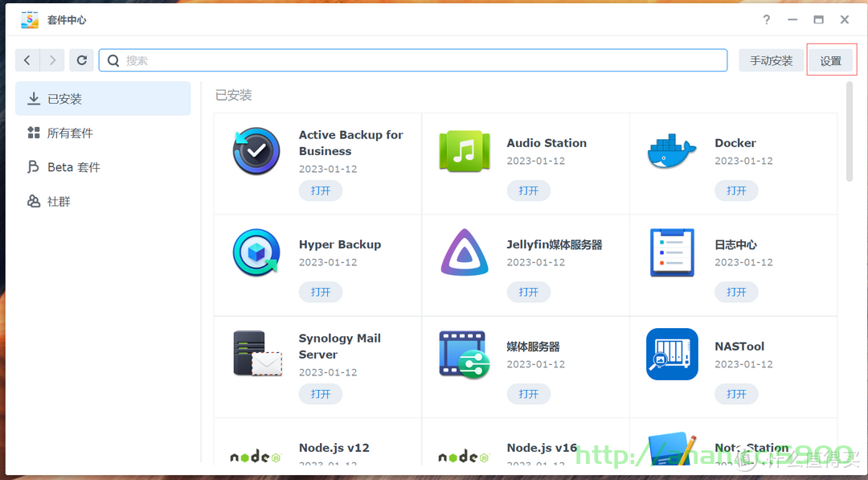Image resolution: width=868 pixels, height=480 pixels.
Task: Open Hyper Backup with 打开 button
Action: tap(321, 292)
